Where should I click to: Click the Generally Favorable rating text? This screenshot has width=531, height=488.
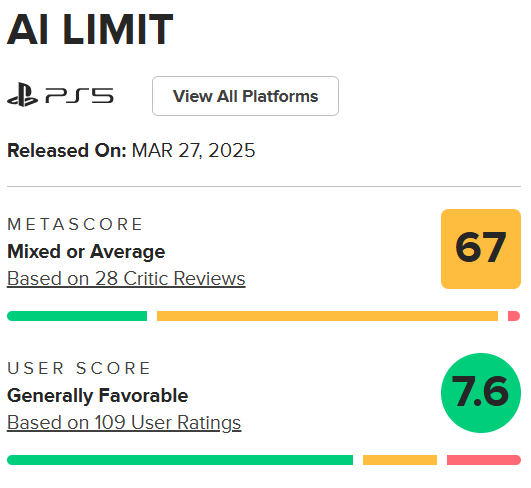tap(98, 396)
